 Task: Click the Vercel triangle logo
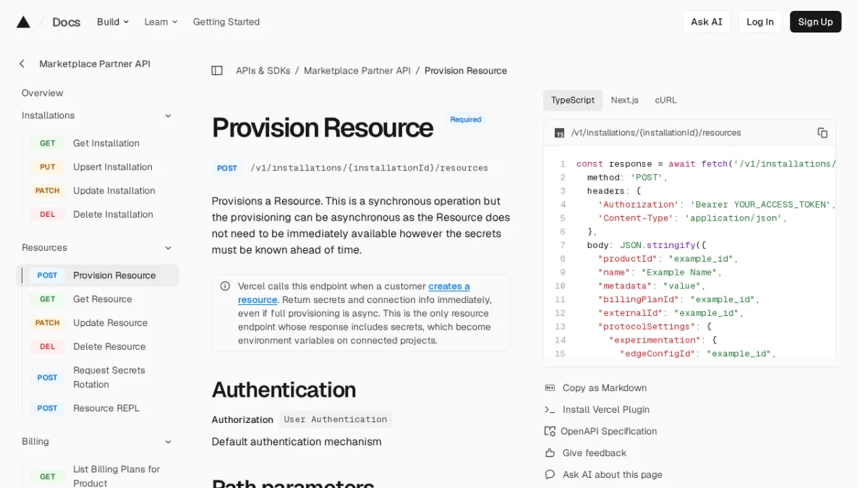23,22
